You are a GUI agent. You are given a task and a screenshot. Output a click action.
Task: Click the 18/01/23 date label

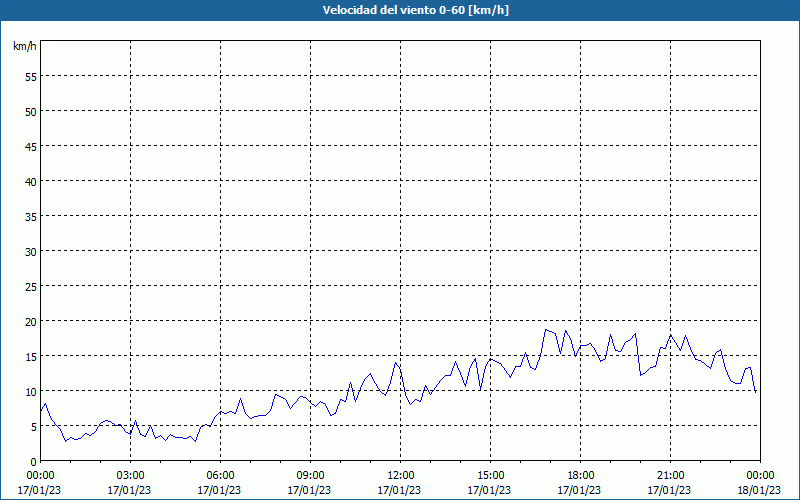(x=759, y=490)
